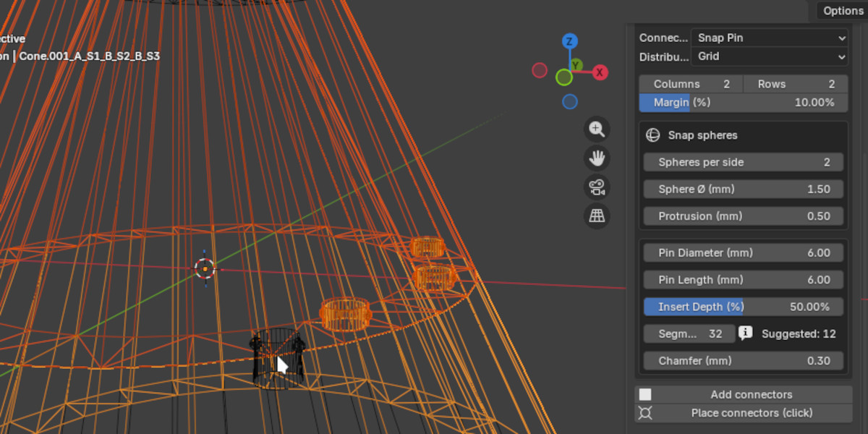868x434 pixels.
Task: Click the Columns value field
Action: coord(691,84)
